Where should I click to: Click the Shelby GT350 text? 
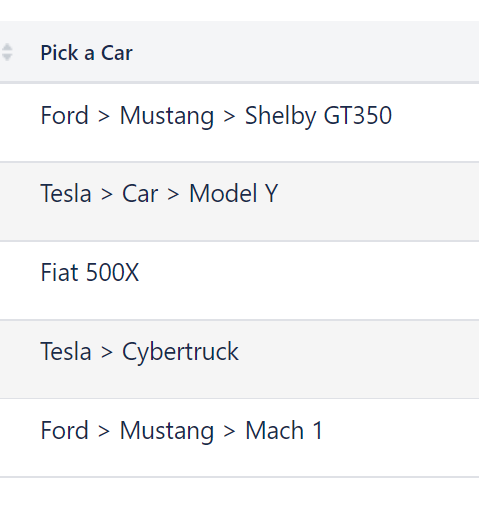[318, 116]
